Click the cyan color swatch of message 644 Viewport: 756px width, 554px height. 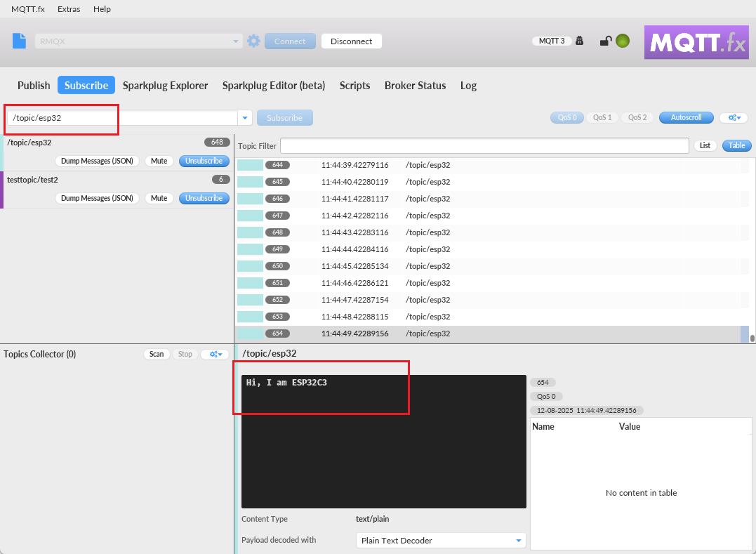(250, 165)
